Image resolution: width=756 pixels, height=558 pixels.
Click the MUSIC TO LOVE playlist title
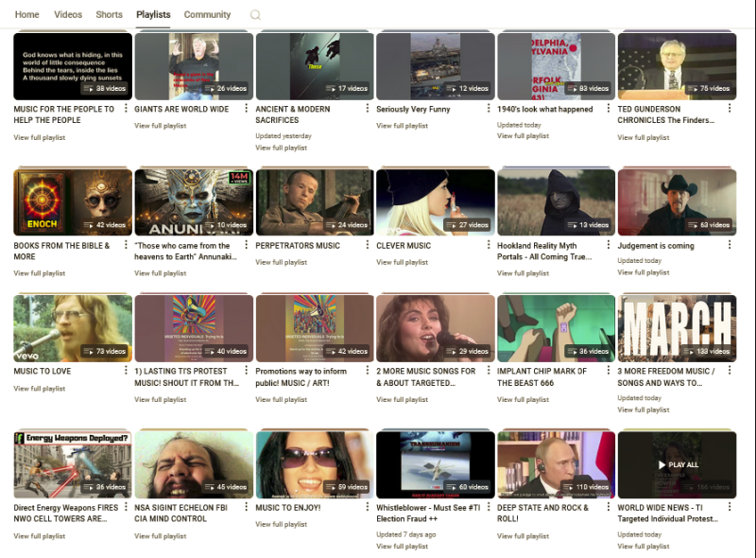point(43,371)
